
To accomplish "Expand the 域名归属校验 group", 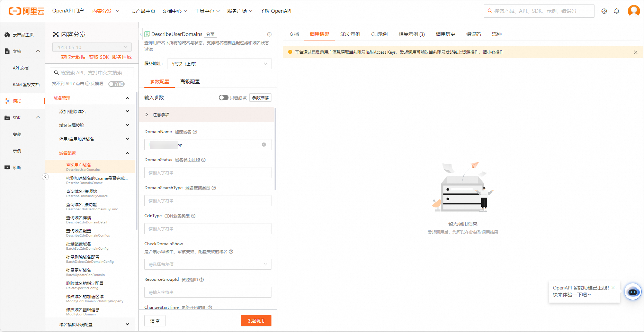I will pyautogui.click(x=127, y=125).
